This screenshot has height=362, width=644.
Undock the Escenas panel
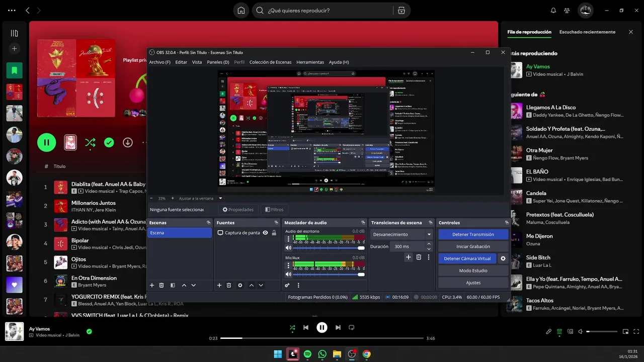click(x=208, y=222)
